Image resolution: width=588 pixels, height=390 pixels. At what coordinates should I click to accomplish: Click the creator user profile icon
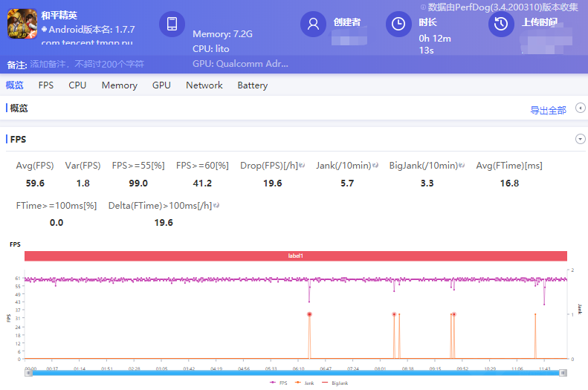[x=313, y=24]
